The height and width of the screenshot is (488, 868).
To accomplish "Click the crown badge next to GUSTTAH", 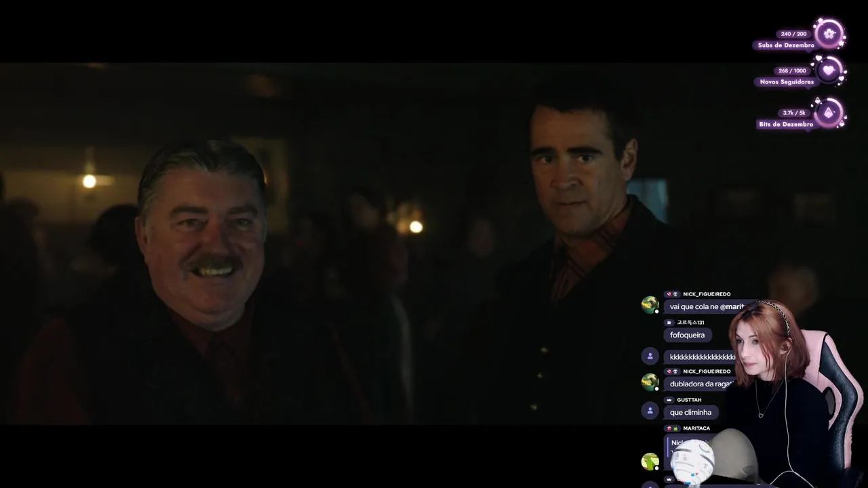I will tap(669, 400).
